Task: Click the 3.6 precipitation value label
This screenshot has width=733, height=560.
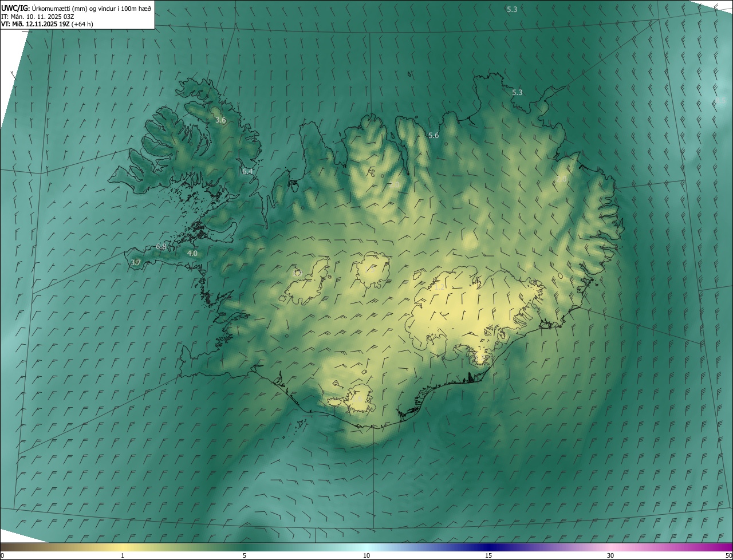Action: [220, 120]
